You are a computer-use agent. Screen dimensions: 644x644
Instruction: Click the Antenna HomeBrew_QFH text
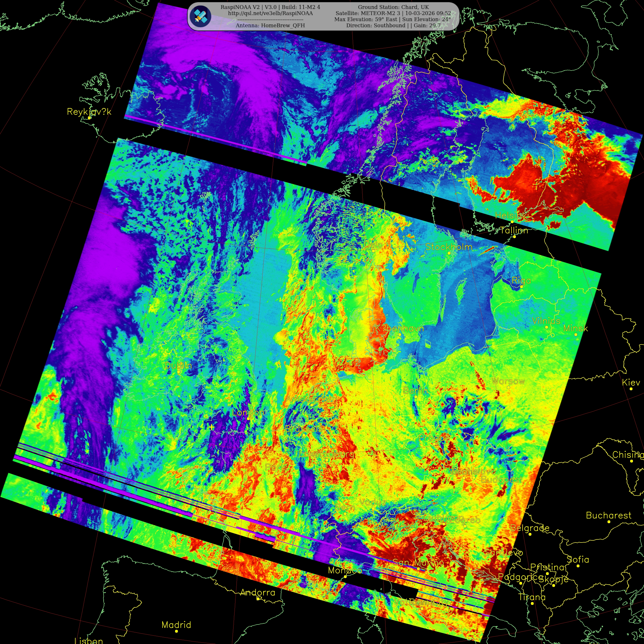270,25
